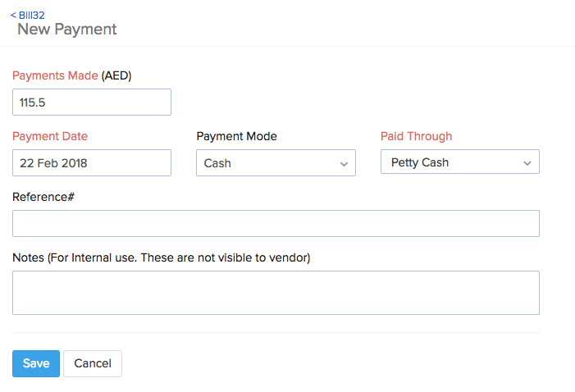The image size is (575, 392).
Task: Click the Payment Mode chevron arrow
Action: click(344, 164)
